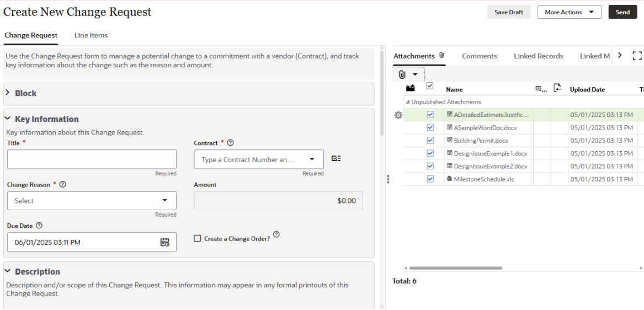Open the Change Reason dropdown

pyautogui.click(x=92, y=201)
